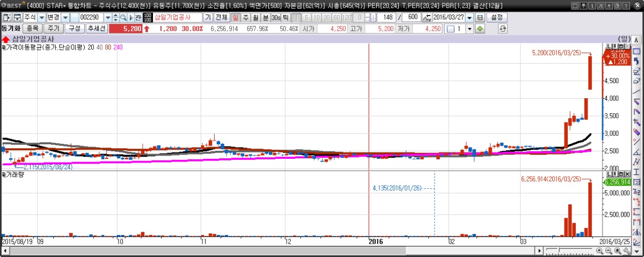Open the 주식 market type dropdown
This screenshot has height=257, width=644.
coord(41,18)
